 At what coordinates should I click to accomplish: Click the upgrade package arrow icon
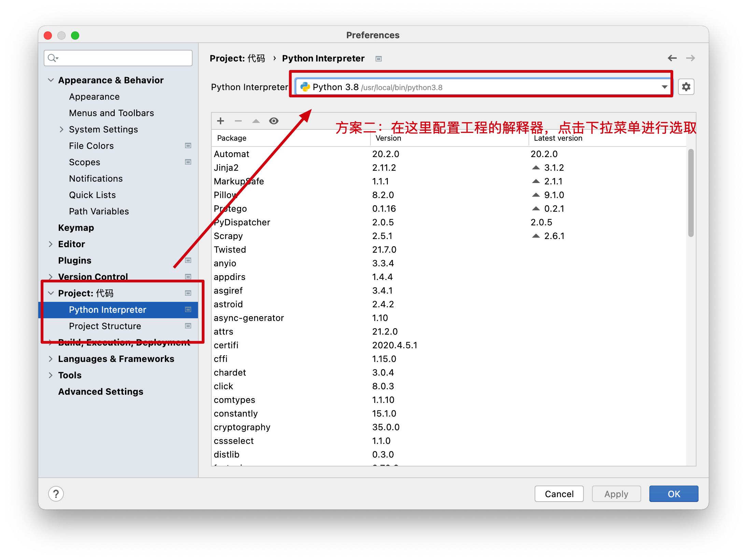coord(256,121)
